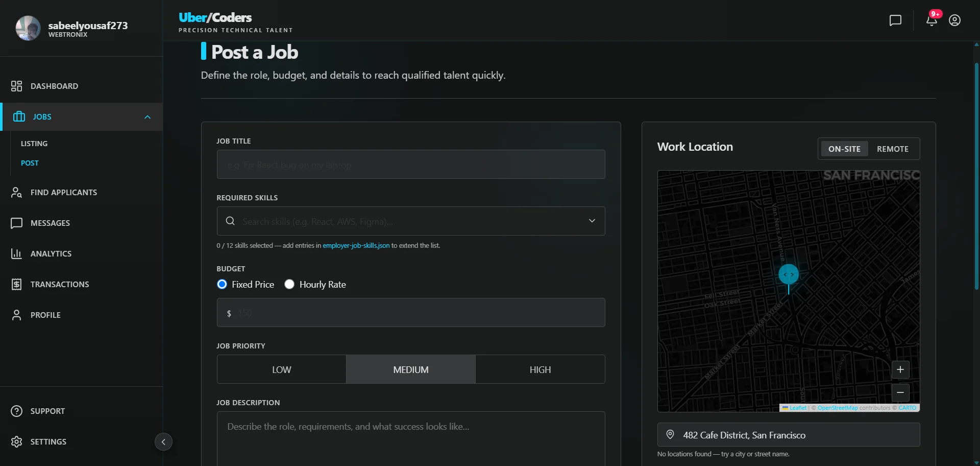Open Find Applicants page
Image resolution: width=980 pixels, height=466 pixels.
point(64,192)
